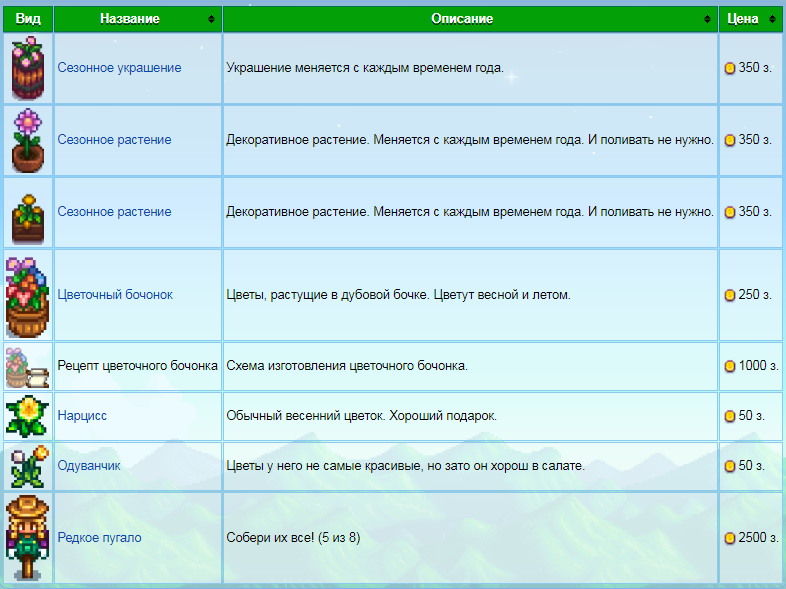Click description Собери их все! (5 из 8)
This screenshot has height=589, width=786.
[293, 538]
